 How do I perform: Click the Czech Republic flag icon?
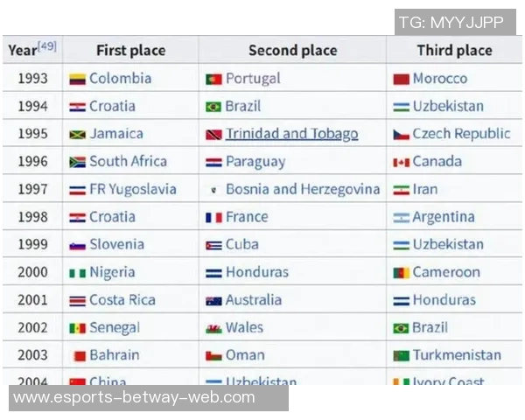(401, 135)
